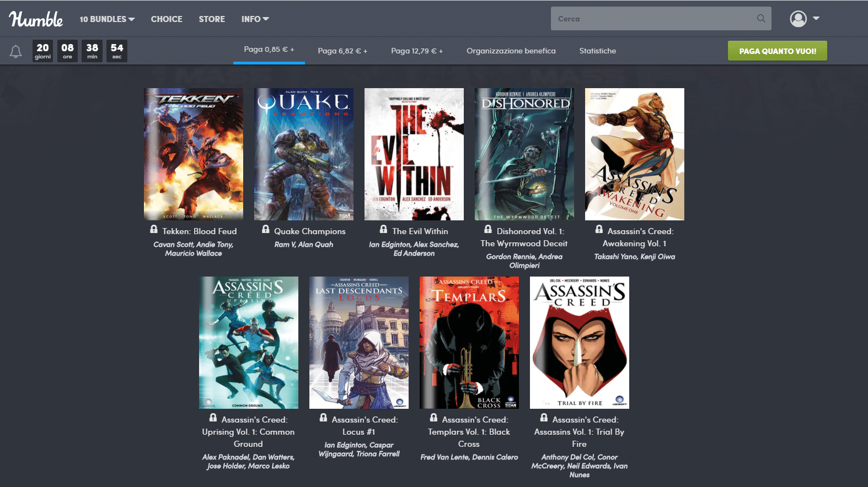Click authors Anthony Del Col, Conor McCreery
This screenshot has width=868, height=487.
tap(580, 466)
